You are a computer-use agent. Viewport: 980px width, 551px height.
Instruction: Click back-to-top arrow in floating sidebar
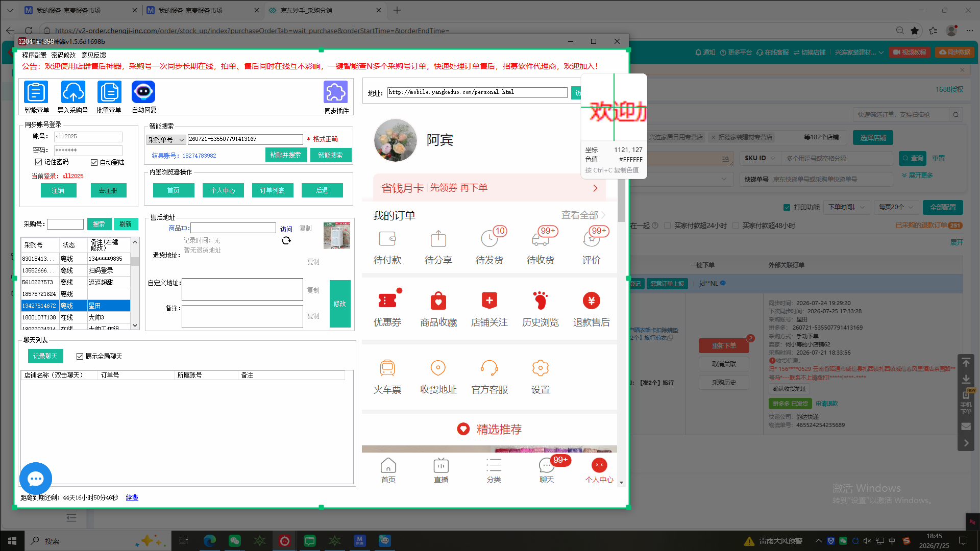coord(966,362)
